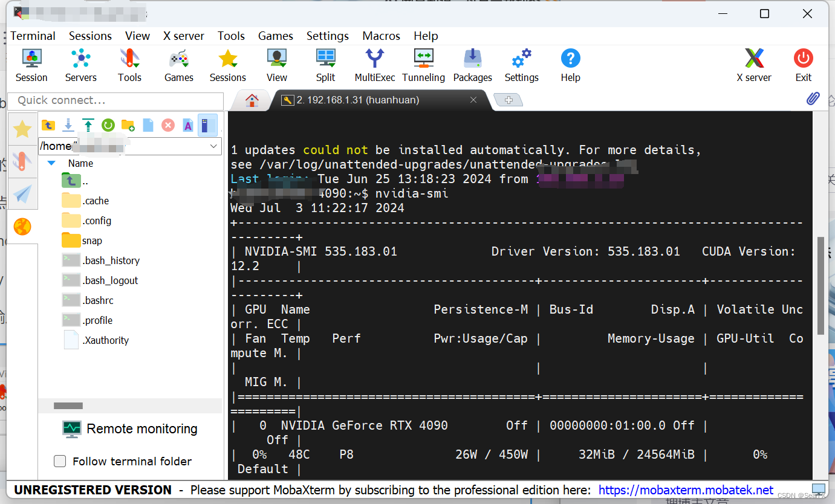Screen dimensions: 835x504
Task: Open the Tunneling toolbar icon
Action: tap(424, 65)
